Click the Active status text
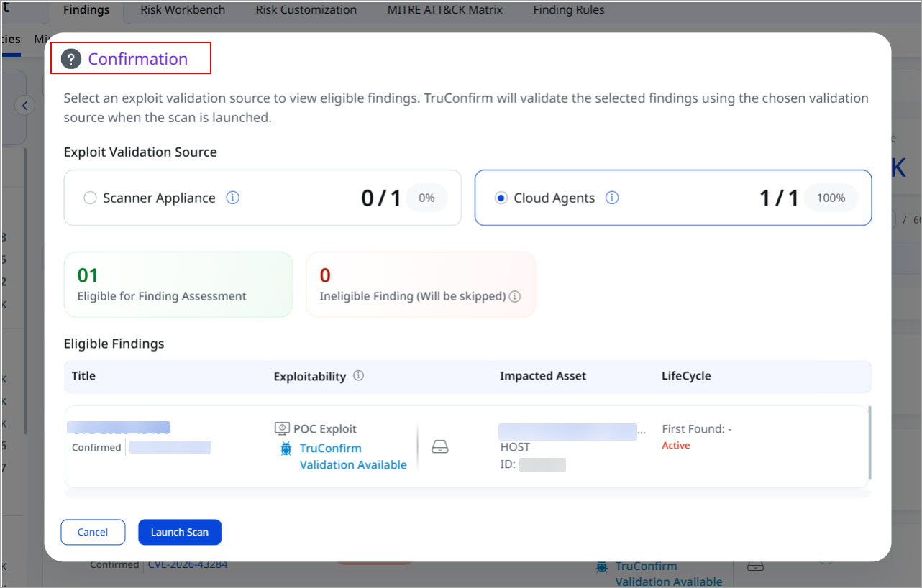 676,446
